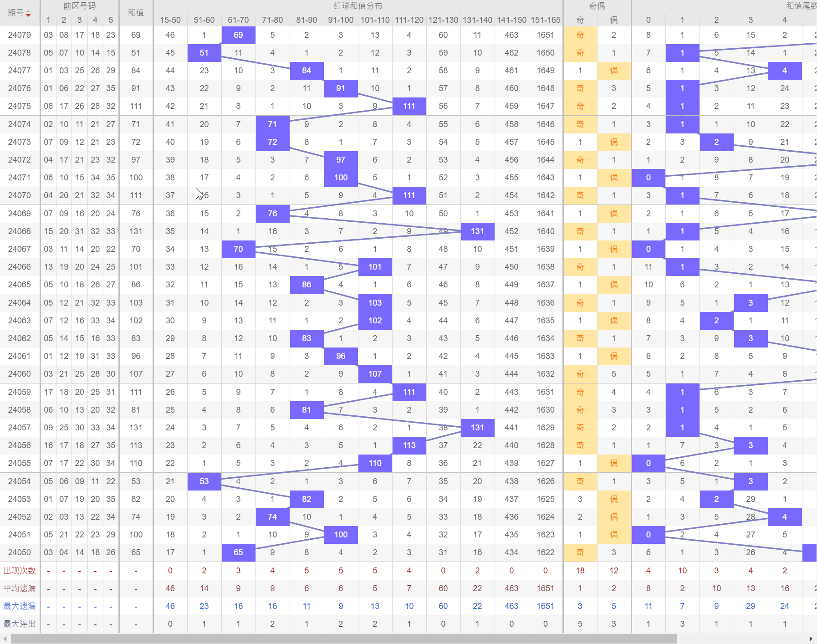Click the 红球和值分布 header
Screen dimensions: 817x644
(x=358, y=6)
